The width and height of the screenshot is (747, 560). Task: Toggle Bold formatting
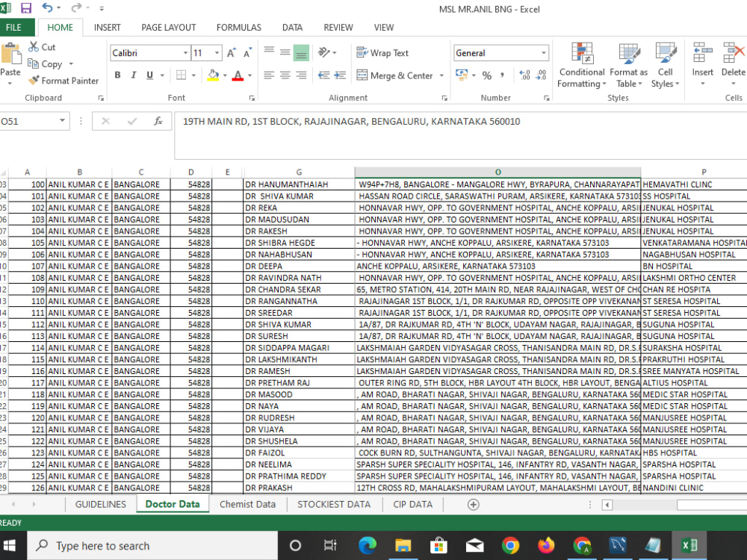(x=117, y=75)
